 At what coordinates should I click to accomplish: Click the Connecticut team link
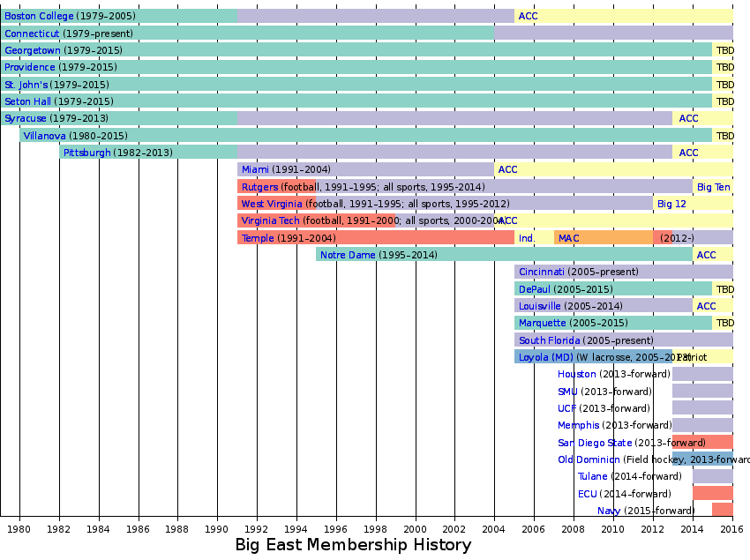pos(32,34)
